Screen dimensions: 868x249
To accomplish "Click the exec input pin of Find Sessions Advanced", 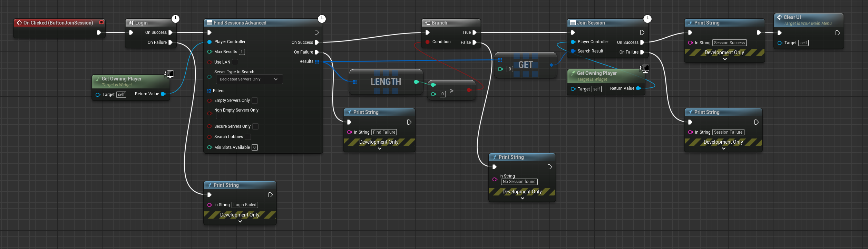I will tap(209, 32).
